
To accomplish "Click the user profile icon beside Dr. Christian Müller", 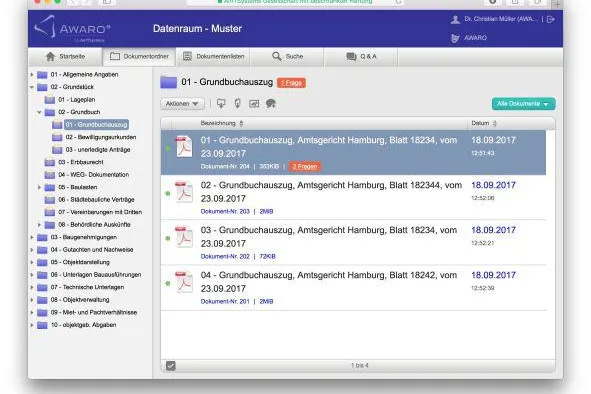I will (x=455, y=19).
